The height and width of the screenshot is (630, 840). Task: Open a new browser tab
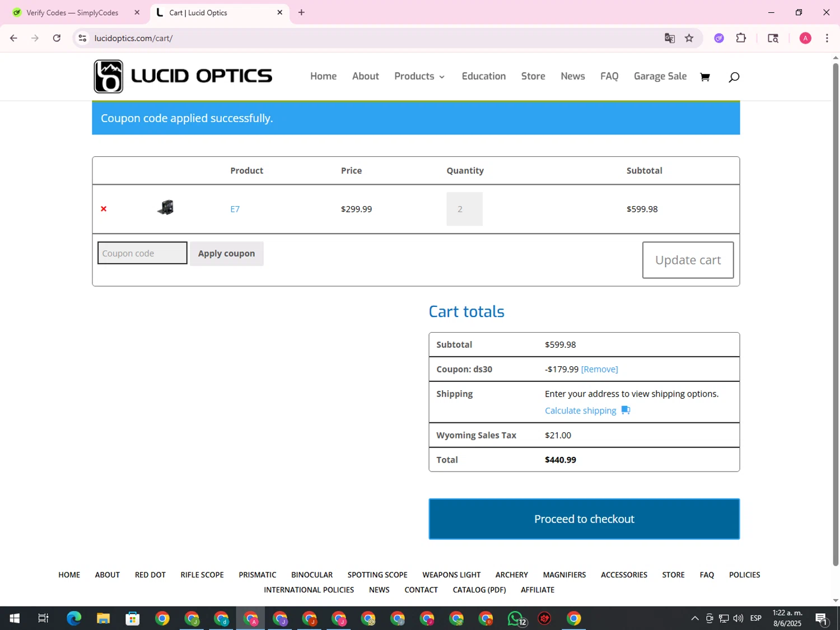point(301,12)
